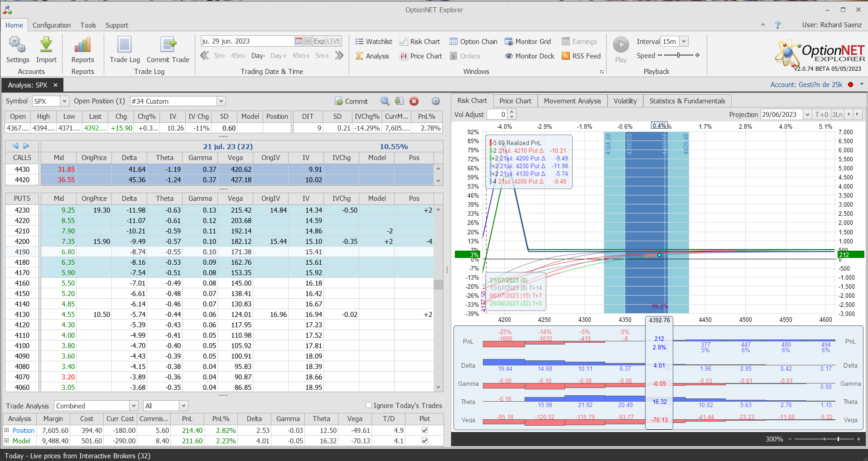Open the Trade Analysis Combined dropdown
Image resolution: width=868 pixels, height=461 pixels.
(x=134, y=406)
